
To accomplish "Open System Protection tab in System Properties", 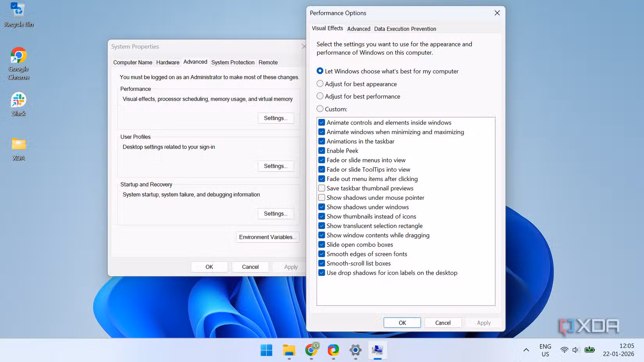I will tap(233, 62).
